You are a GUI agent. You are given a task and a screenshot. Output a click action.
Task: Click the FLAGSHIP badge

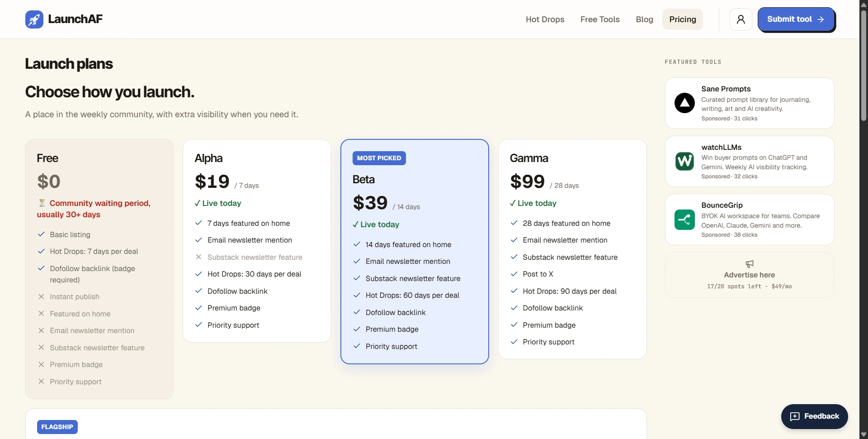point(57,427)
